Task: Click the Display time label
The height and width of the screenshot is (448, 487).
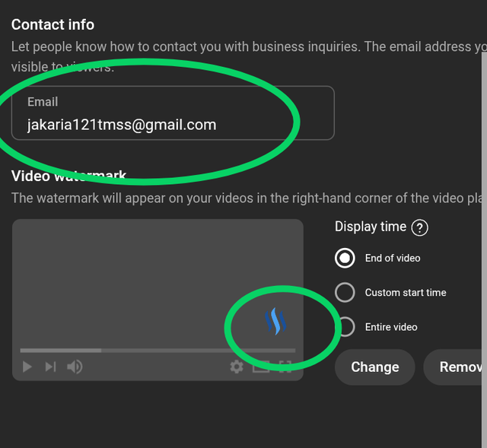Action: click(371, 227)
